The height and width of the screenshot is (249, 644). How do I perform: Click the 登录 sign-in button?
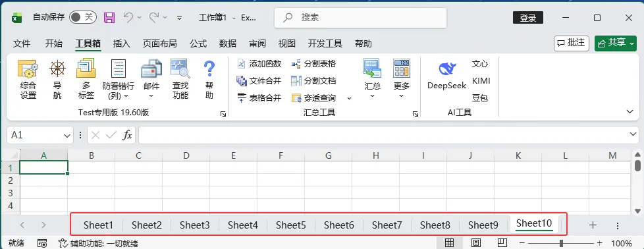click(527, 18)
